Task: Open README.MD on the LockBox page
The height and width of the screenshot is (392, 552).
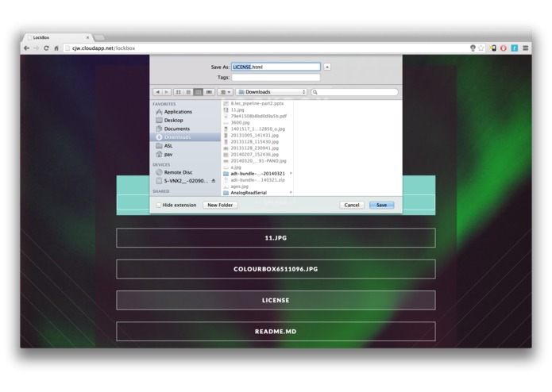Action: point(276,331)
